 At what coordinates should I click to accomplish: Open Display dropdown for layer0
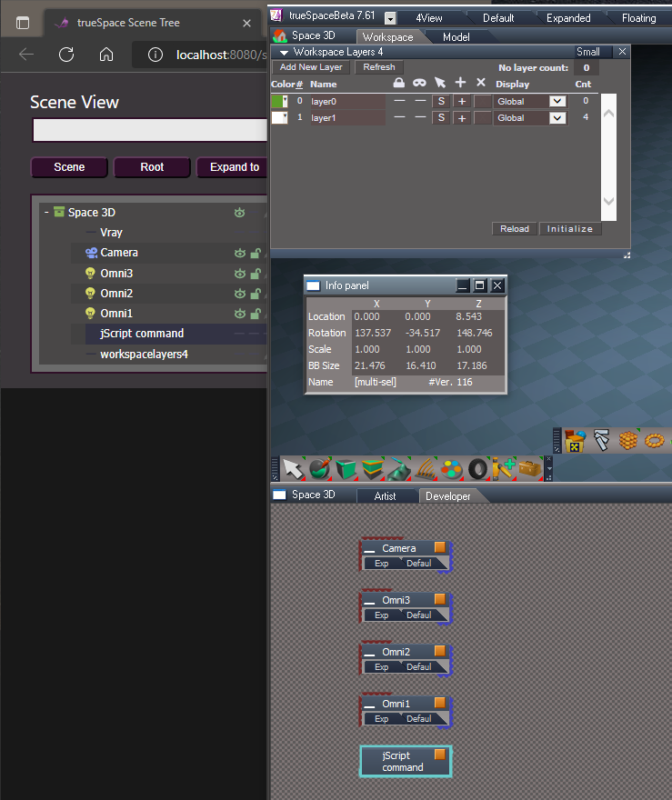point(557,102)
